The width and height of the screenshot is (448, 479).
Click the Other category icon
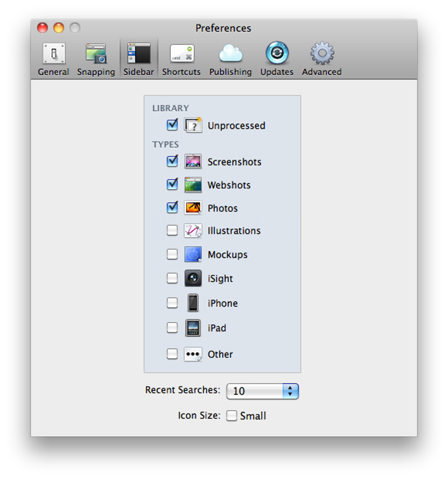coord(193,354)
